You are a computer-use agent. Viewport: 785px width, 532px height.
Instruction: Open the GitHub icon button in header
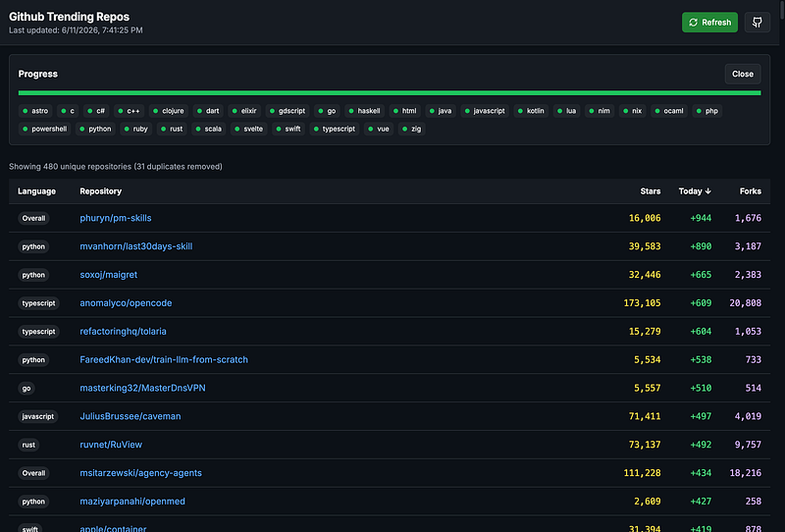tap(757, 23)
